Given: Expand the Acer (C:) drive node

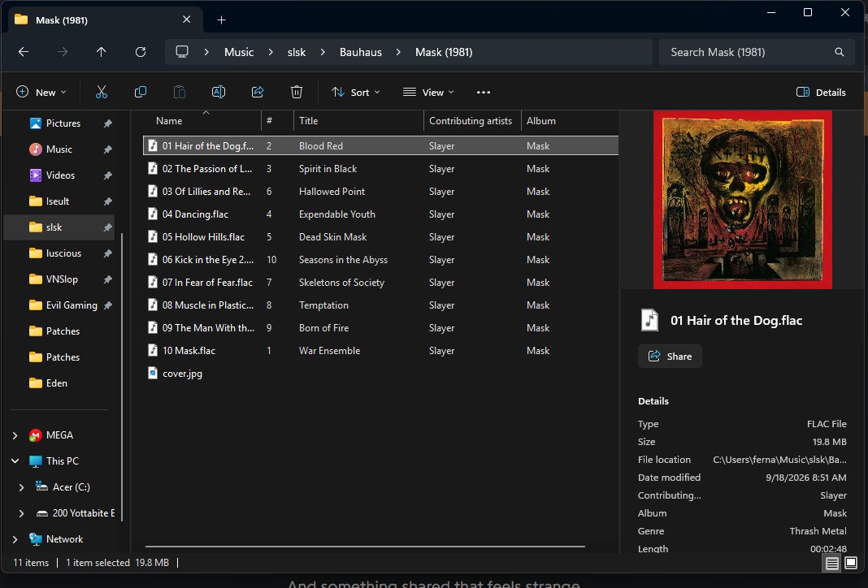Looking at the screenshot, I should [22, 487].
